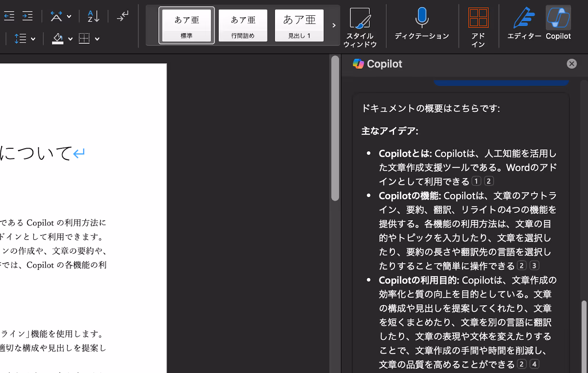
Task: Select the 見出し 1 style thumbnail
Action: coord(299,25)
